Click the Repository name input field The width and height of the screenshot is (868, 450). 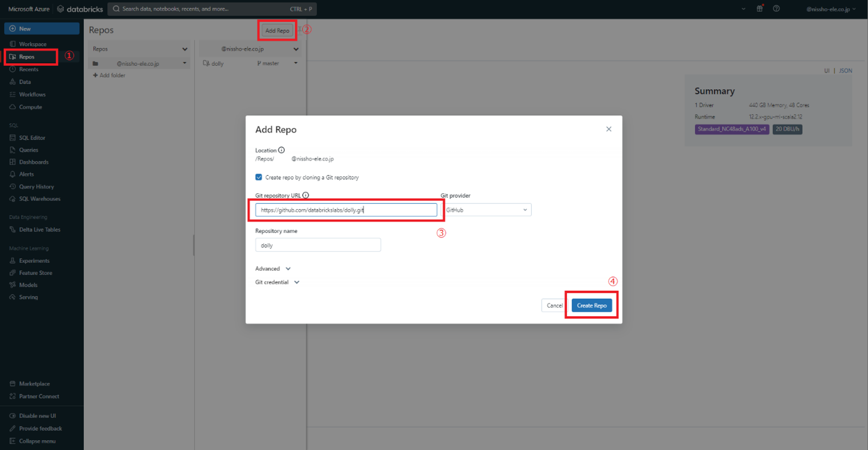[318, 245]
